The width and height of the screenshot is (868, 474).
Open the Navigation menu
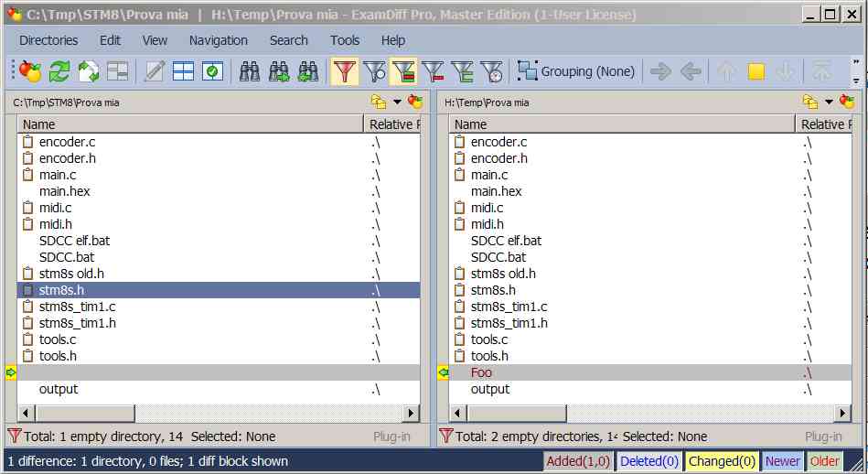(x=218, y=40)
